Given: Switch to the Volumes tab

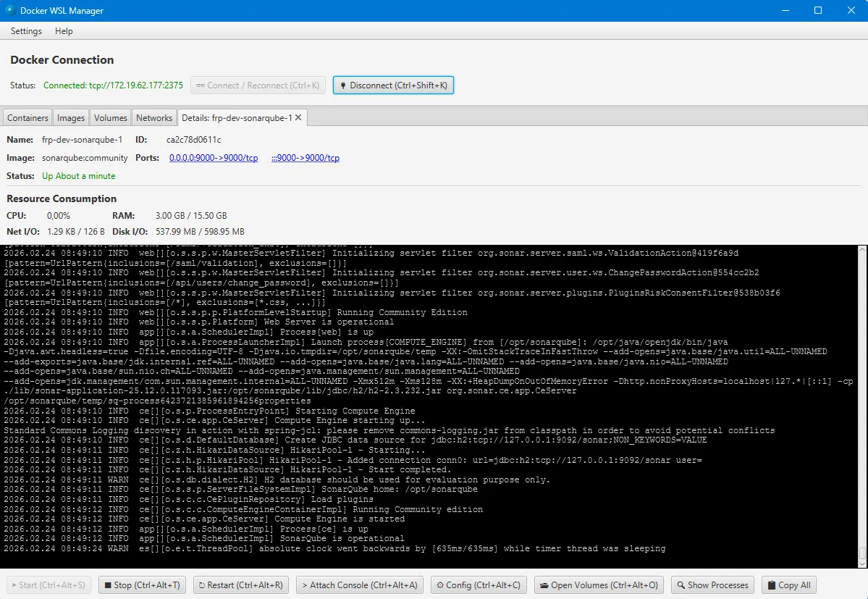Looking at the screenshot, I should (x=110, y=118).
